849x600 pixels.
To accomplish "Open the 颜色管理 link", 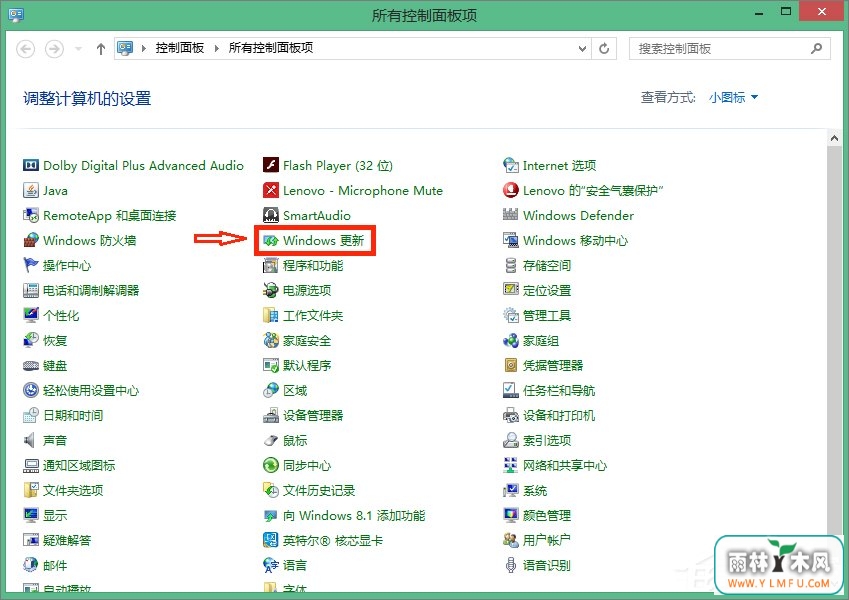I will tap(547, 516).
